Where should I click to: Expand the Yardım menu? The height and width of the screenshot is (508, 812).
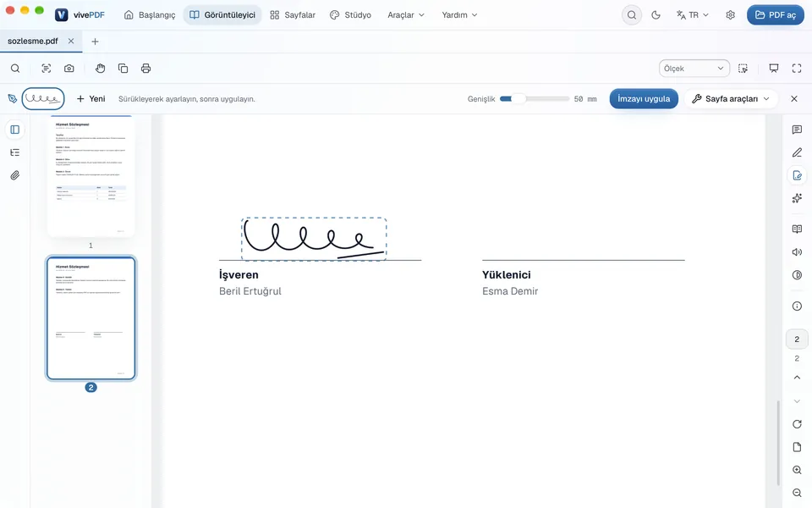click(x=459, y=15)
